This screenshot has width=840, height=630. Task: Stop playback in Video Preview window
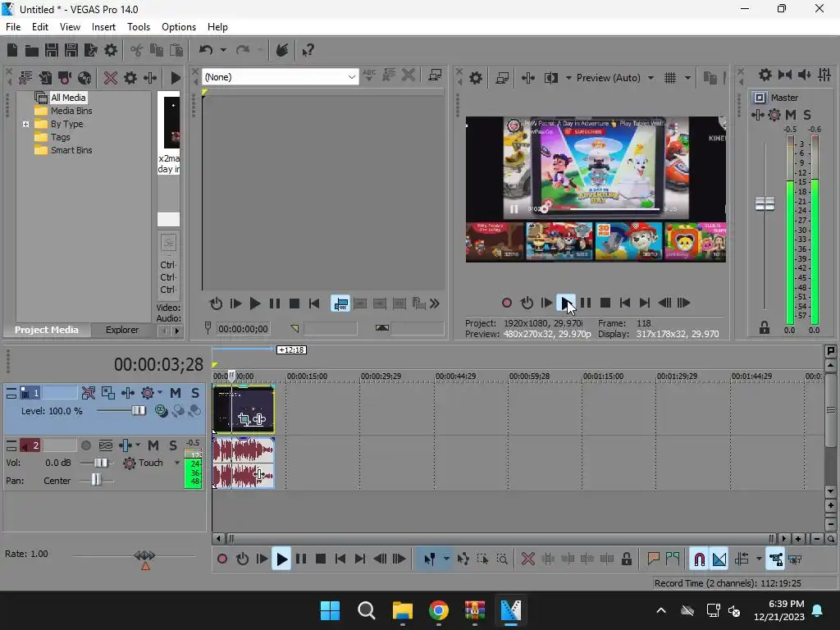pyautogui.click(x=605, y=303)
